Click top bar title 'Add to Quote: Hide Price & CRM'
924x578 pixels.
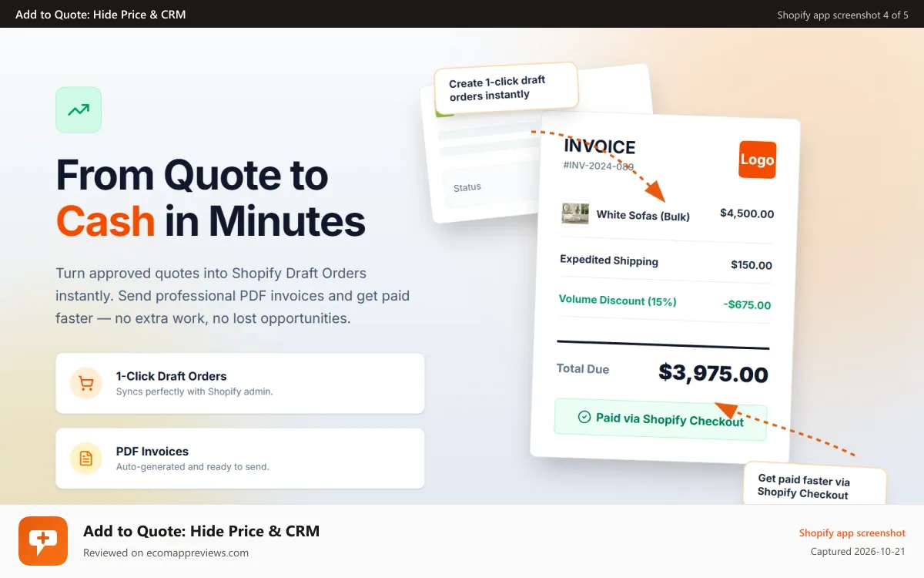click(101, 14)
